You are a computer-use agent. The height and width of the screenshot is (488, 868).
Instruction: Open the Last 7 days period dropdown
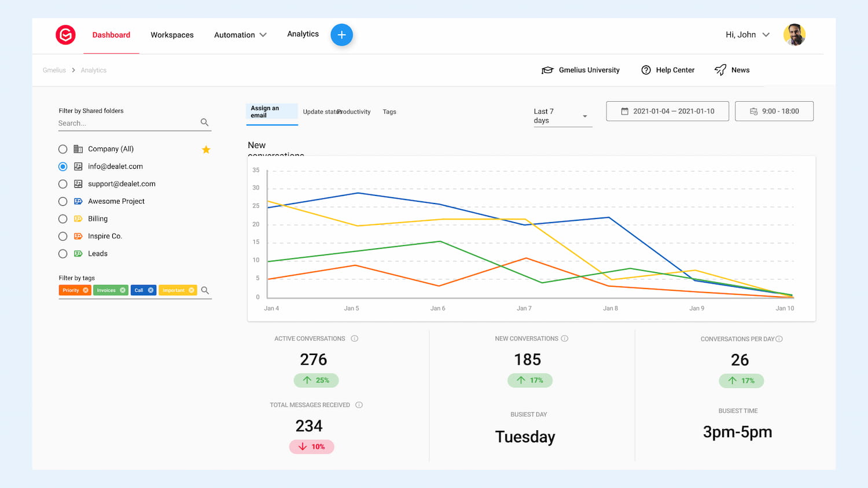(x=560, y=116)
